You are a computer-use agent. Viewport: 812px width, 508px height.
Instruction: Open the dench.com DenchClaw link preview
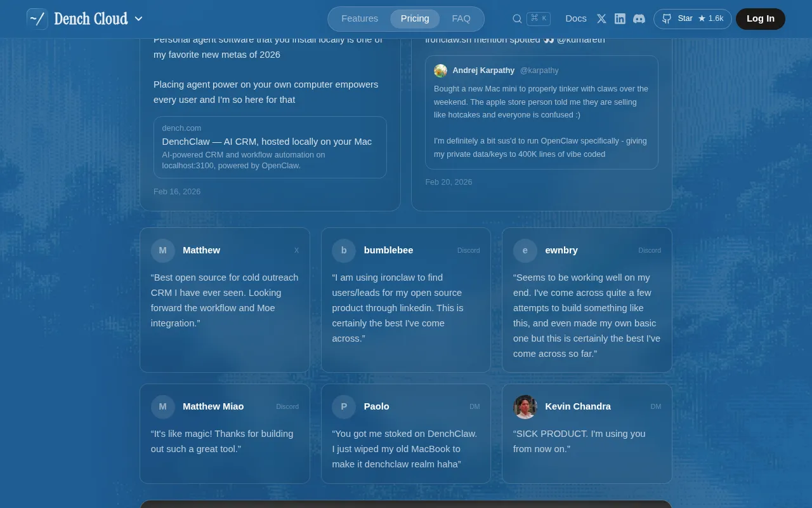(270, 147)
